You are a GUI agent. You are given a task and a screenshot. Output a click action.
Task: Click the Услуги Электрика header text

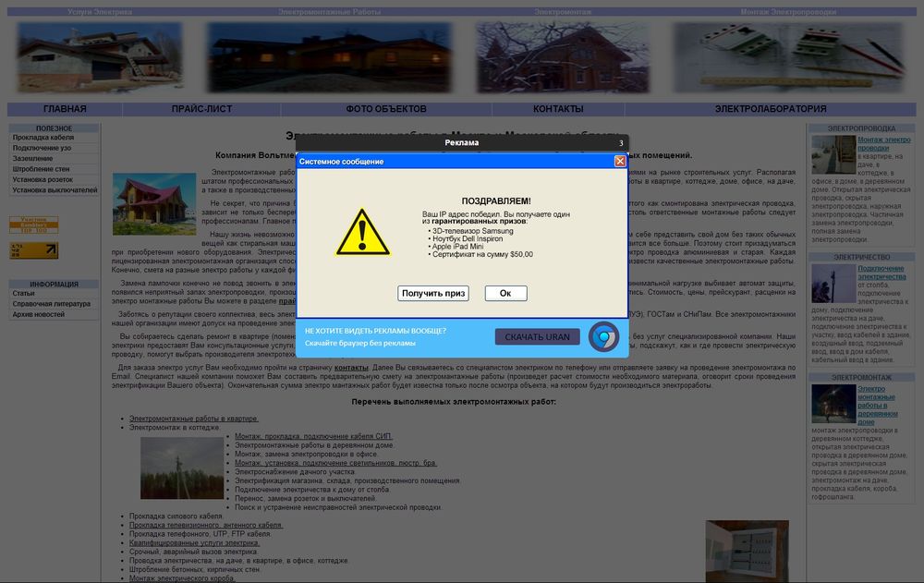[x=100, y=12]
